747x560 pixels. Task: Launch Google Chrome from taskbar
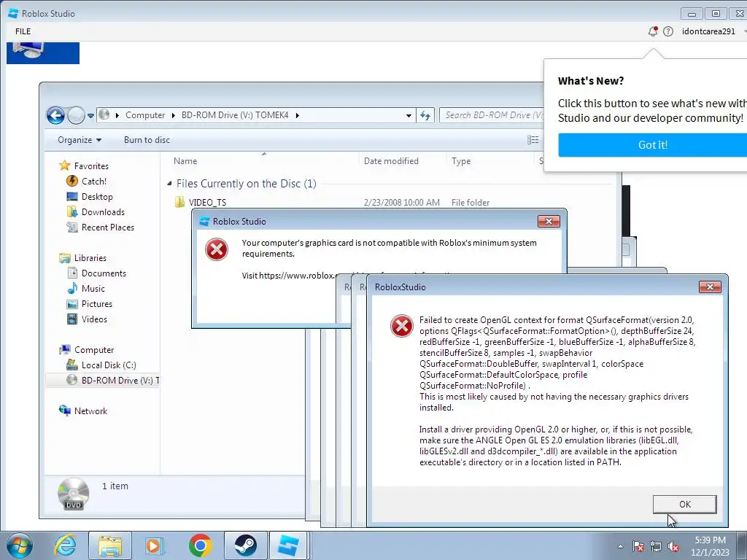coord(200,545)
